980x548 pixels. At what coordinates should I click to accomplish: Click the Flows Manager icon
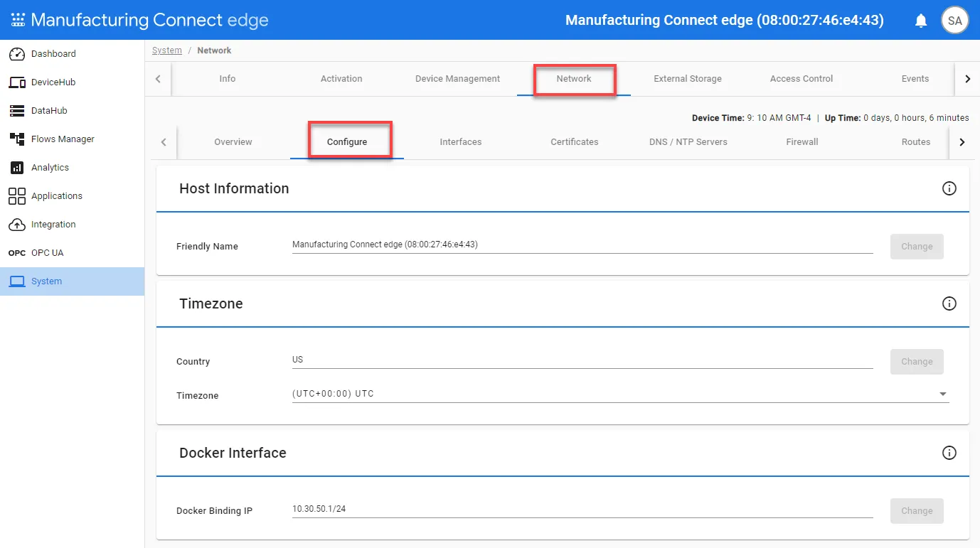(17, 139)
